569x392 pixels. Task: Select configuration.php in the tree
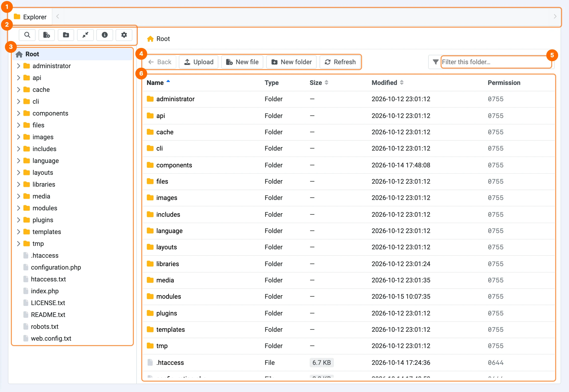coord(56,267)
